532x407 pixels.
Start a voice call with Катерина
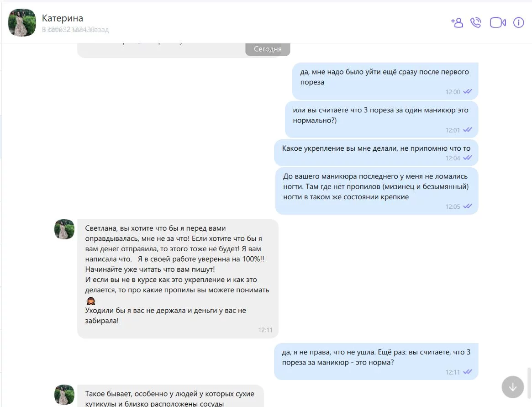[476, 23]
